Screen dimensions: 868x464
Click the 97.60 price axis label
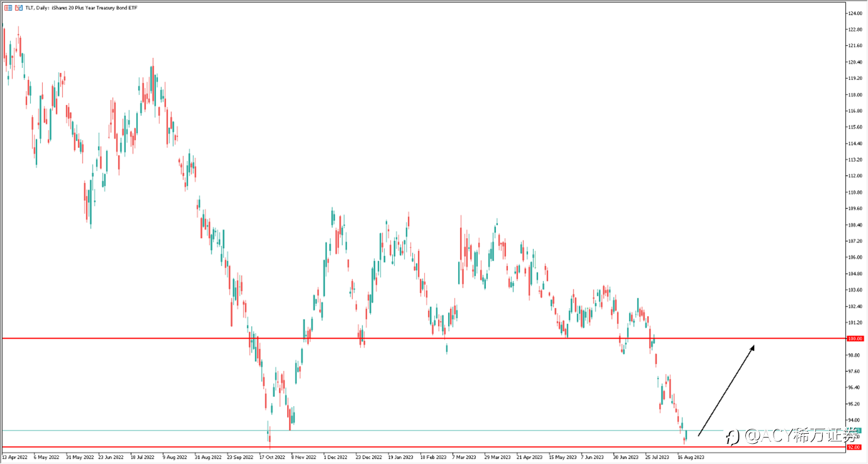(854, 371)
